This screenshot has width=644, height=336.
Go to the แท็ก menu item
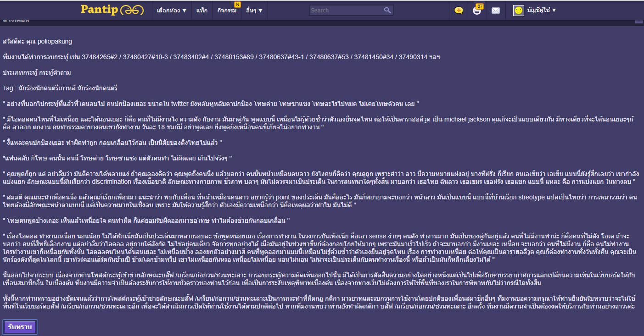[x=202, y=10]
